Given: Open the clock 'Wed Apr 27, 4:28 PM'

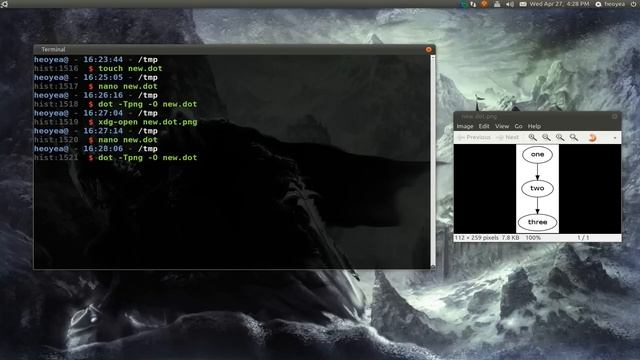Looking at the screenshot, I should coord(560,4).
